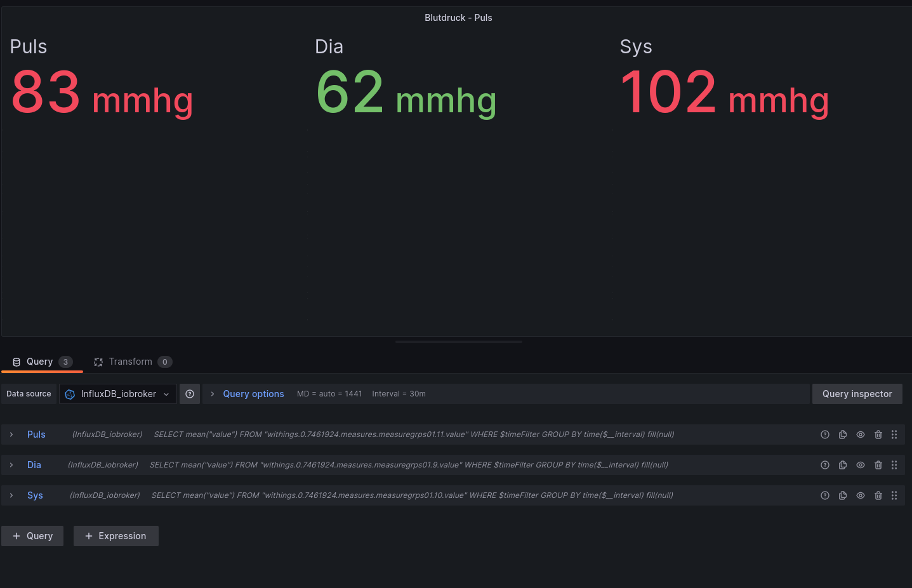Expand Query options section

213,394
